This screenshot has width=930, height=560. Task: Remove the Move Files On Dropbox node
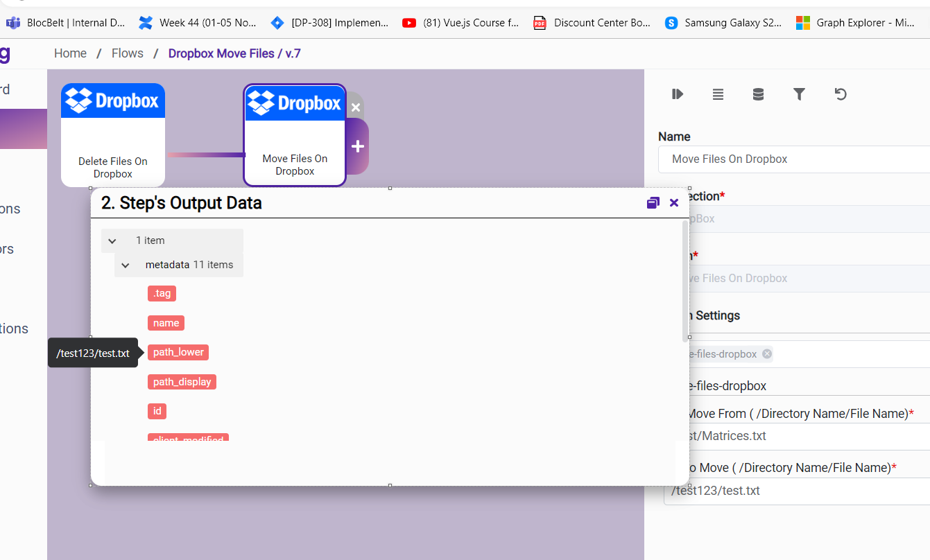pos(355,107)
